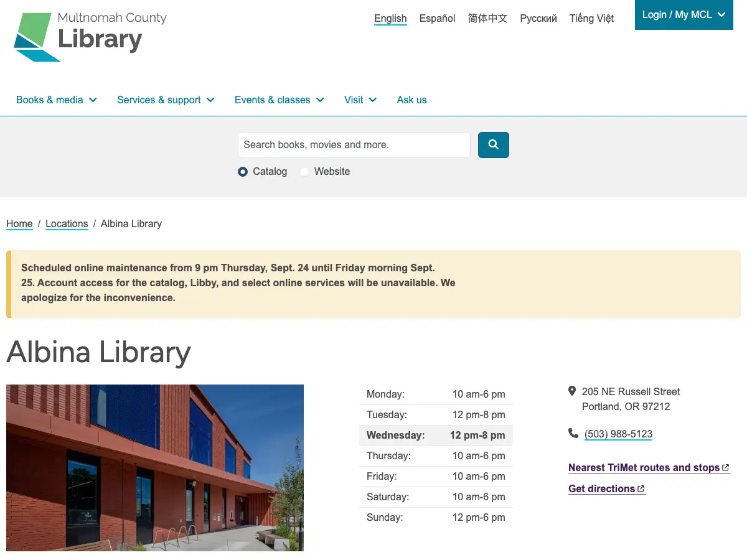
Task: Switch language to Español
Action: 438,19
